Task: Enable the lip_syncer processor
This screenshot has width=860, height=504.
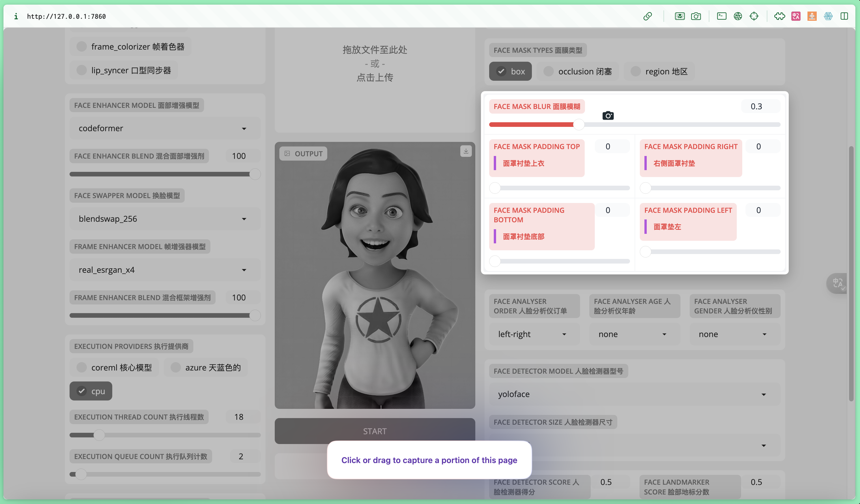Action: pos(124,70)
